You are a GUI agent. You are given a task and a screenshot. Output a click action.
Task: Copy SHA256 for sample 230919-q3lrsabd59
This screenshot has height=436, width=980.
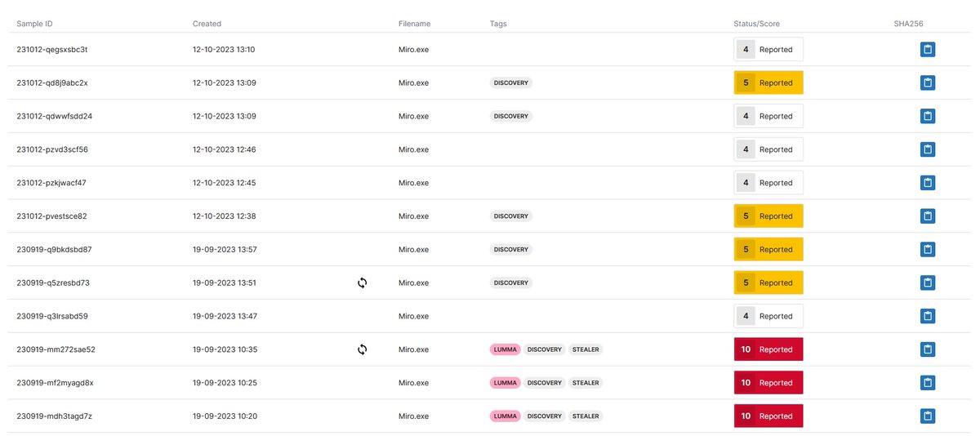[x=927, y=316]
